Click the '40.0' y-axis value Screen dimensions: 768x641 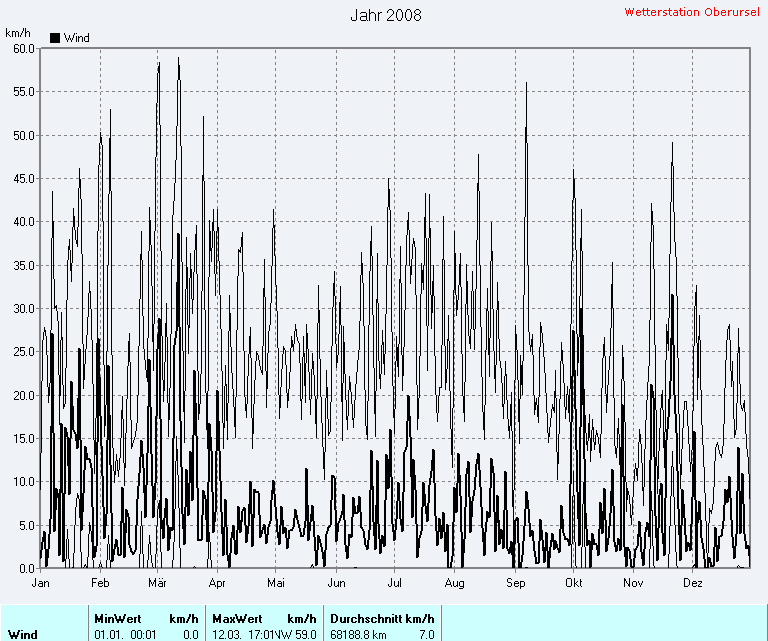pyautogui.click(x=24, y=222)
